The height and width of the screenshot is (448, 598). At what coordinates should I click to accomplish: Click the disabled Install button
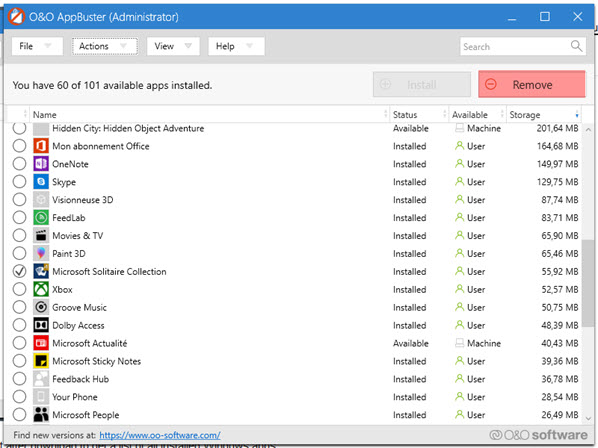422,84
